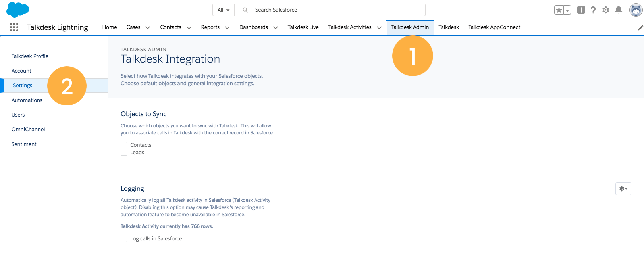Image resolution: width=644 pixels, height=255 pixels.
Task: Open Automations in the sidebar
Action: click(27, 100)
